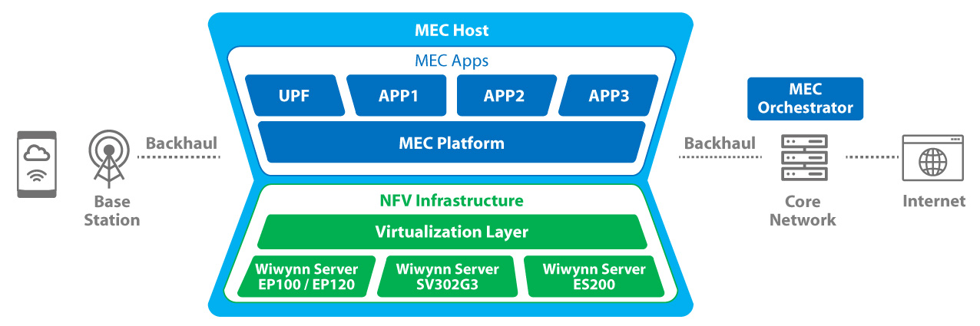Click the smartphone icon with cloud and Wi-Fi

[x=37, y=164]
